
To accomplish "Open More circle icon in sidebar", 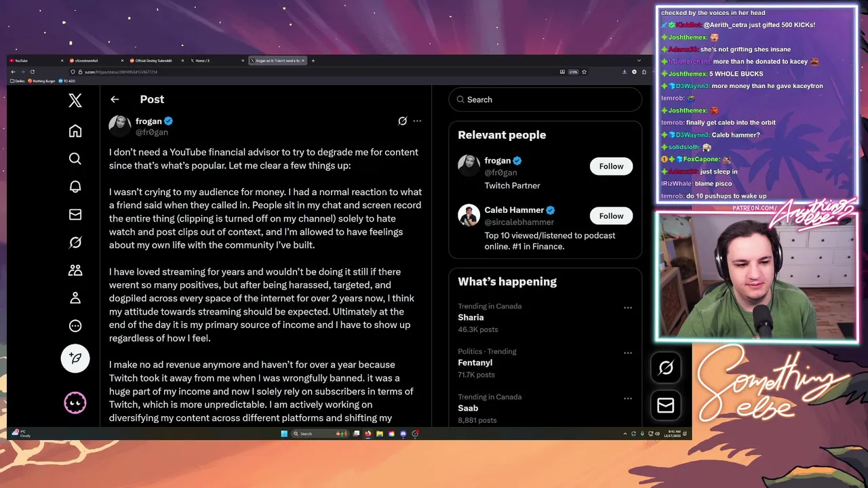I will coord(75,326).
